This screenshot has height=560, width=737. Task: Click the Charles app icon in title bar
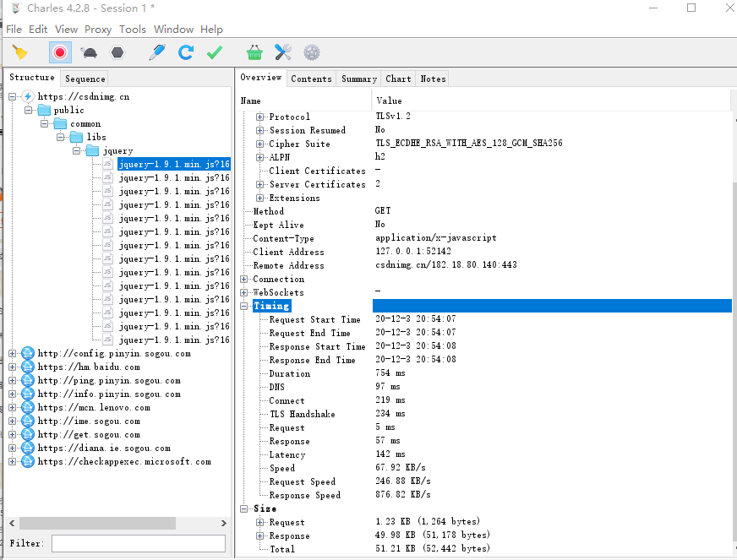click(x=16, y=8)
